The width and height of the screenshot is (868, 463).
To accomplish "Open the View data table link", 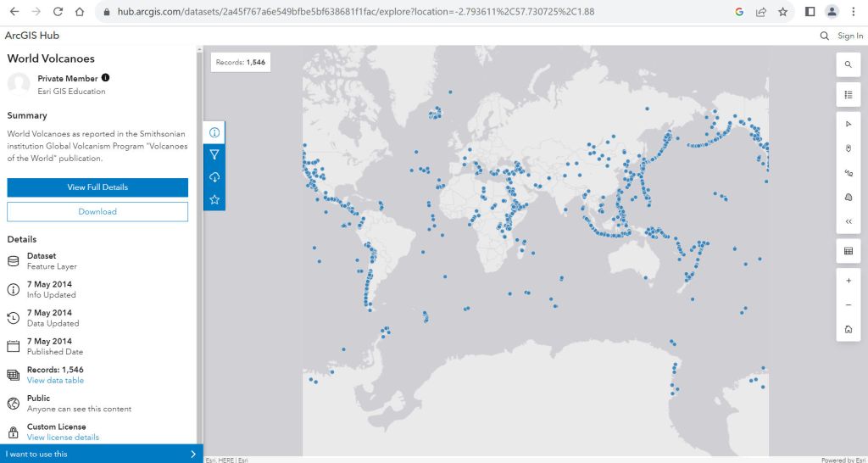I will point(55,381).
